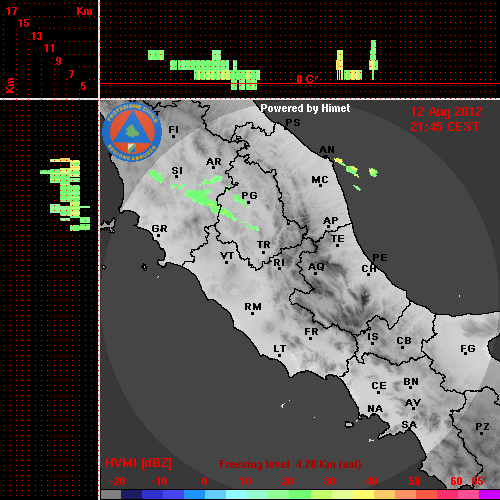
Task: Click the FG city label on the map
Action: [x=468, y=349]
